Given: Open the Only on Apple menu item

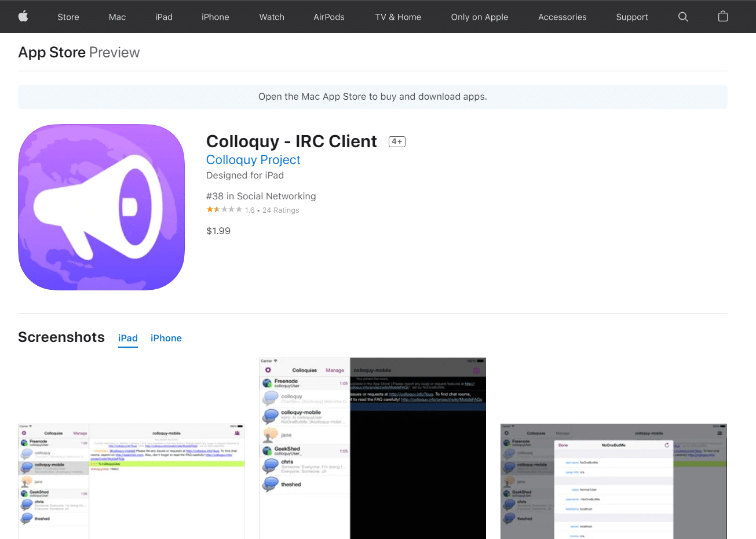Looking at the screenshot, I should [480, 17].
